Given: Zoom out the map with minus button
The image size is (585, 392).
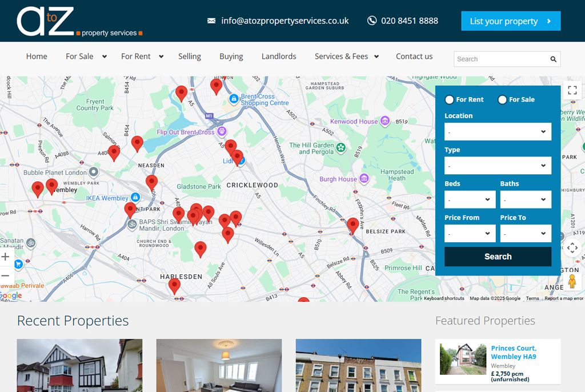Looking at the screenshot, I should (x=5, y=276).
